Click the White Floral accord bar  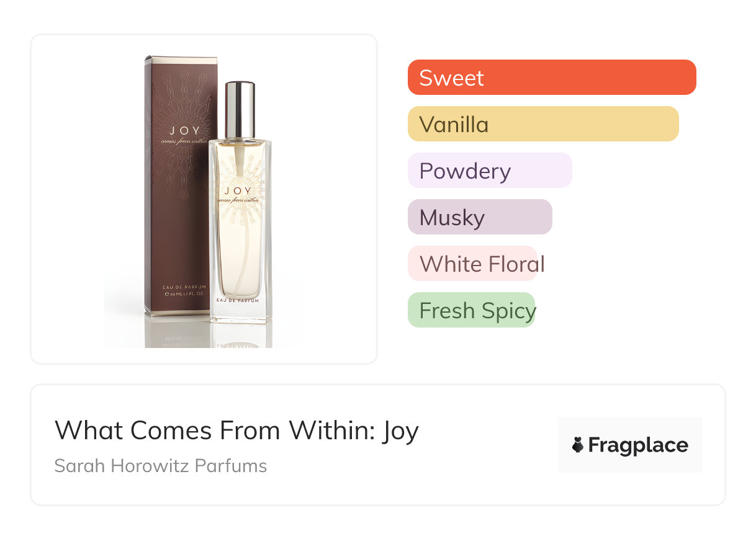472,264
